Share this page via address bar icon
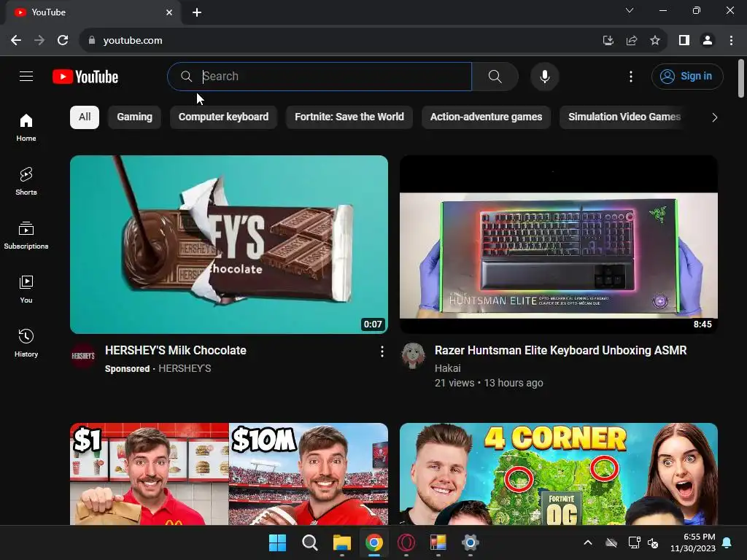This screenshot has width=747, height=560. point(632,41)
